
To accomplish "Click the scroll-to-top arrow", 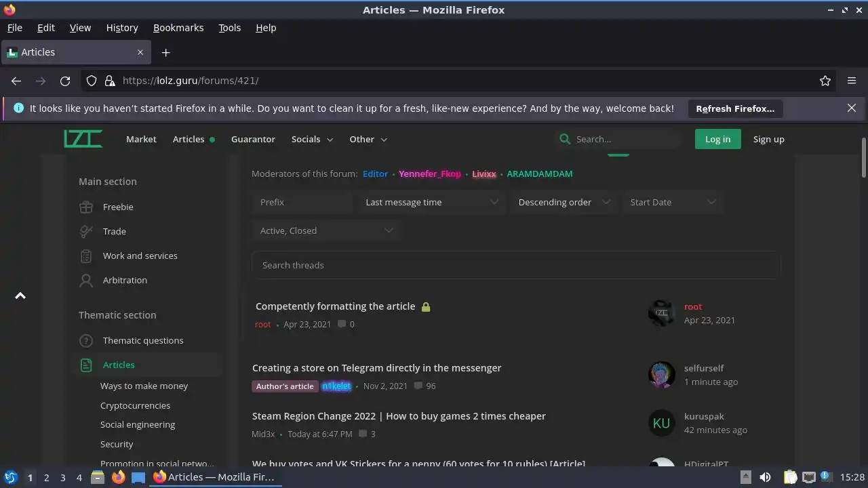I will click(x=20, y=296).
